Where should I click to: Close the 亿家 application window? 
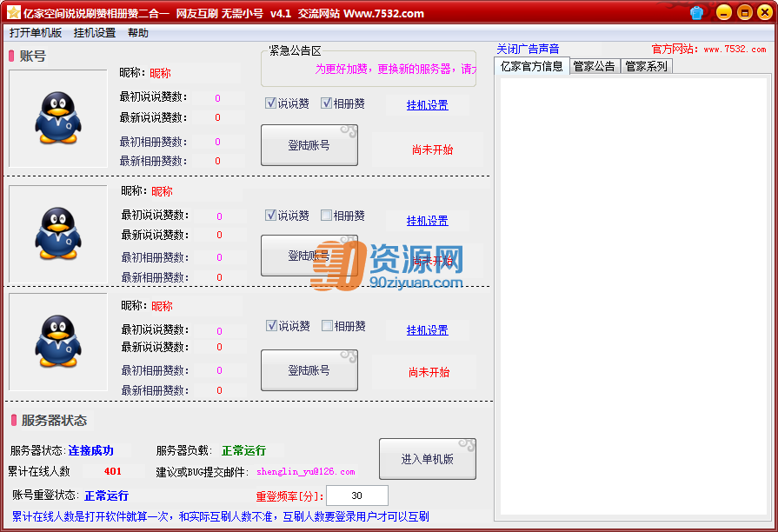765,12
